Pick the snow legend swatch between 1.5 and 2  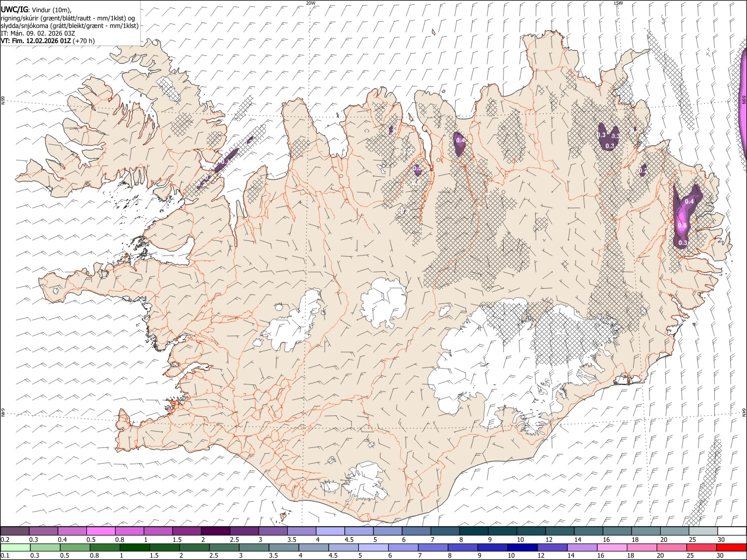[x=187, y=531]
